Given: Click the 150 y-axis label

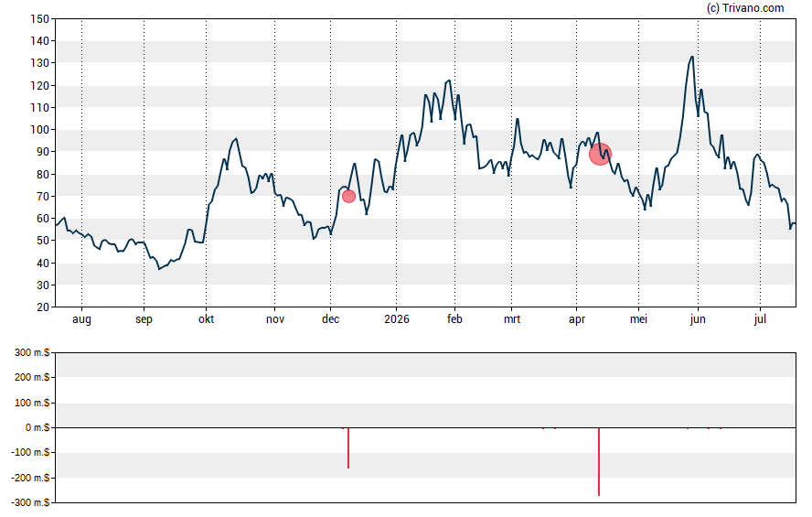Looking at the screenshot, I should point(40,19).
